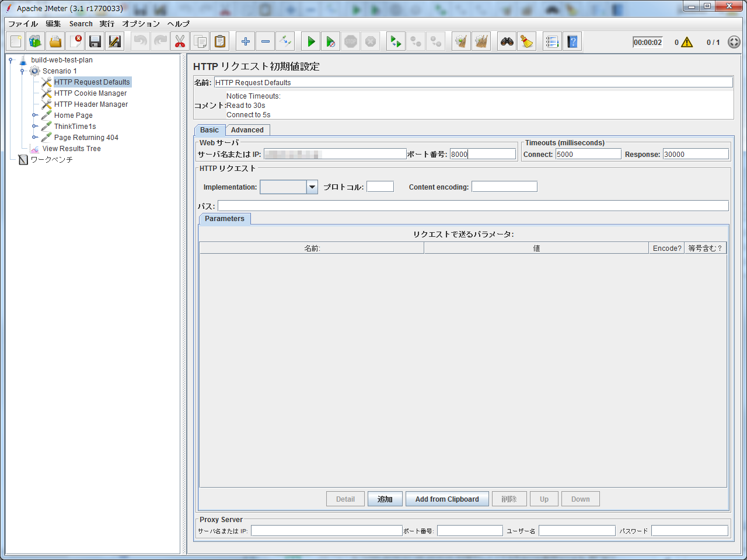Open the Search menu
This screenshot has width=747, height=560.
click(81, 24)
